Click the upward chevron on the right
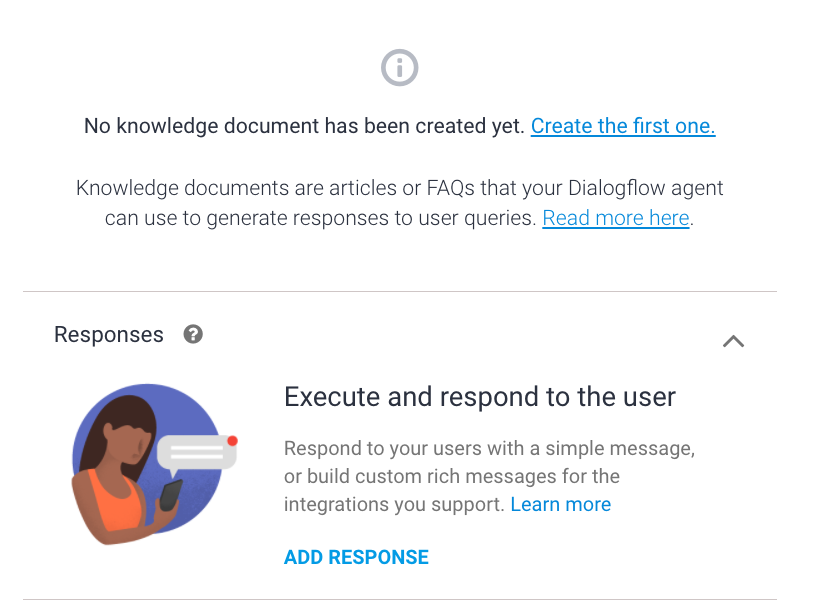813x606 pixels. (x=733, y=341)
